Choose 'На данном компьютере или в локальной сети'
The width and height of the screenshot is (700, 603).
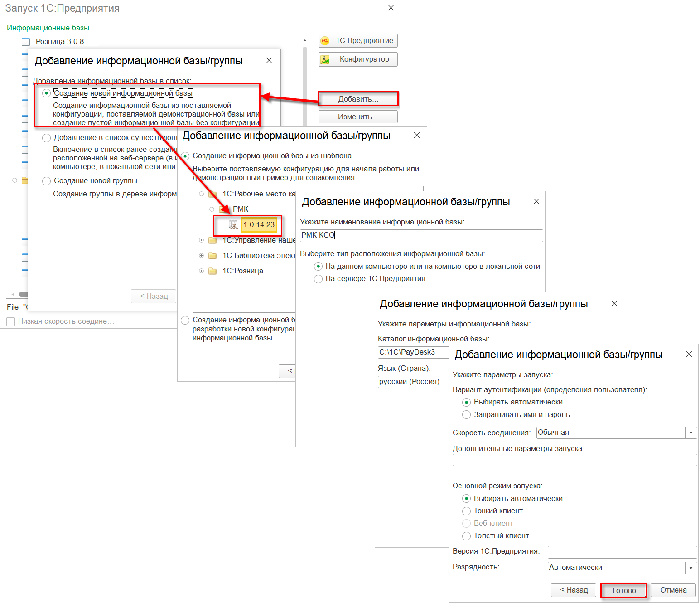pyautogui.click(x=319, y=267)
